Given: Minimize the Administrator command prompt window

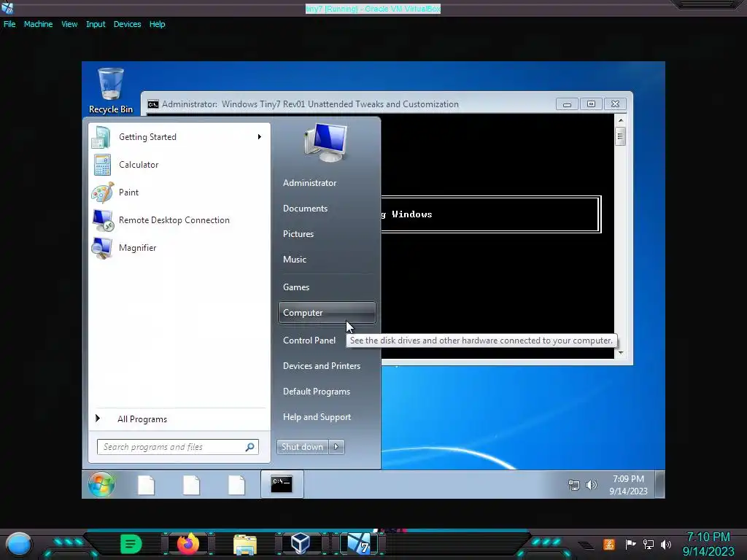Looking at the screenshot, I should coord(567,104).
